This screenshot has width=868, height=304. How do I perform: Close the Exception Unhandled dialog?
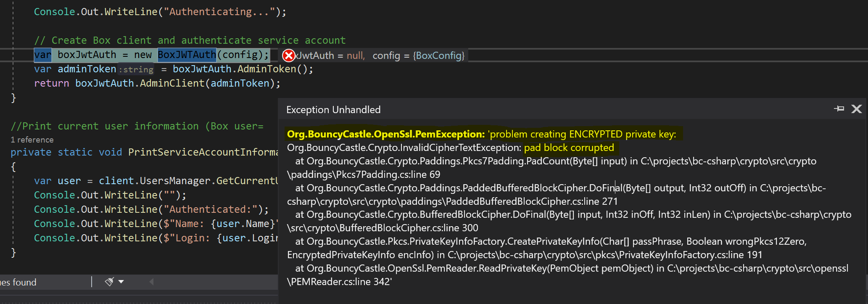click(857, 109)
